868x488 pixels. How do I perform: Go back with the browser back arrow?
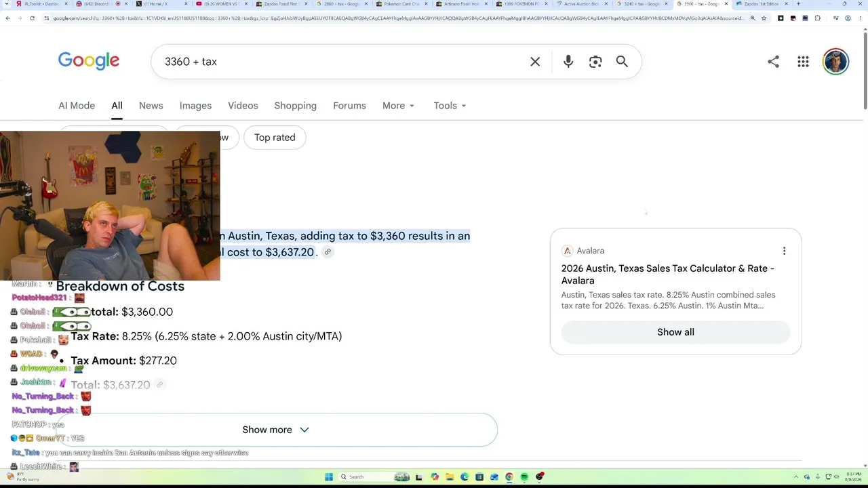point(7,18)
